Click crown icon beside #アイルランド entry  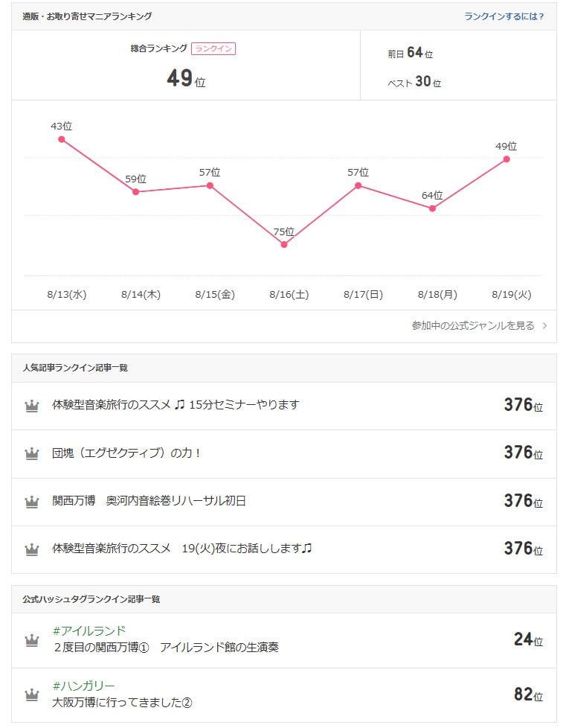[x=31, y=639]
